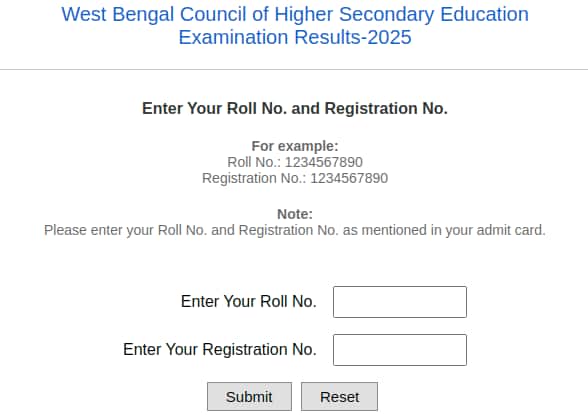Image resolution: width=588 pixels, height=415 pixels.
Task: Click the example "Roll No.: 1234567890" line
Action: click(295, 162)
